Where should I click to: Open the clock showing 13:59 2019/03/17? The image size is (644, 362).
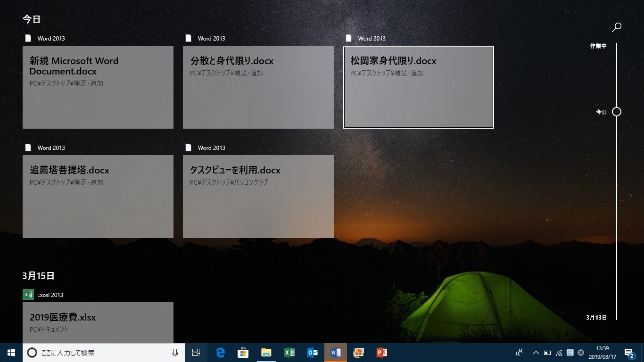(603, 353)
